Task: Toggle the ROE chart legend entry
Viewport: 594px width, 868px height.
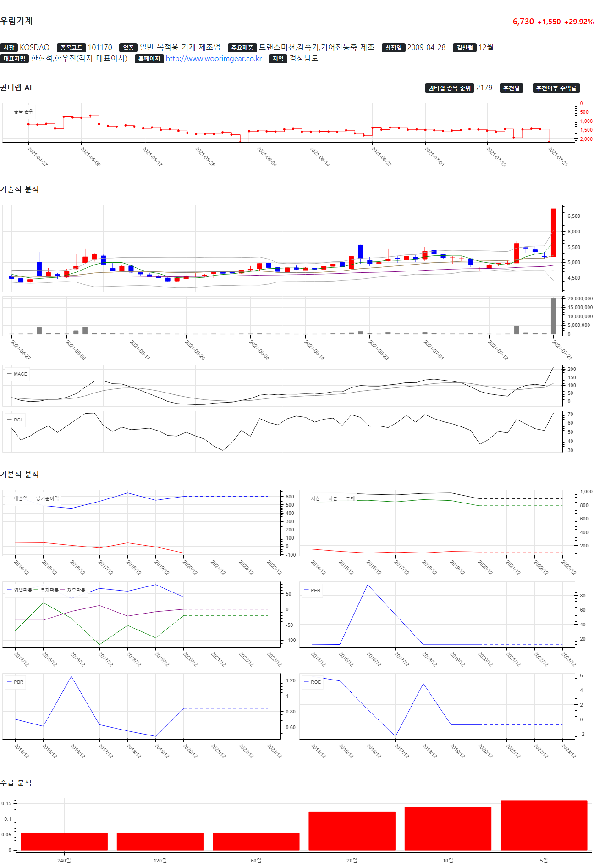Action: 312,682
